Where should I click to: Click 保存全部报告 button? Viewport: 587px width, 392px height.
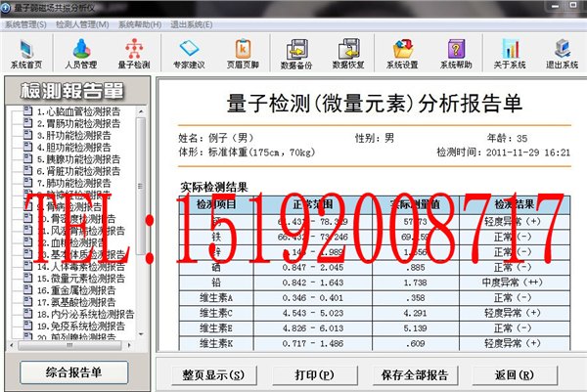click(415, 375)
